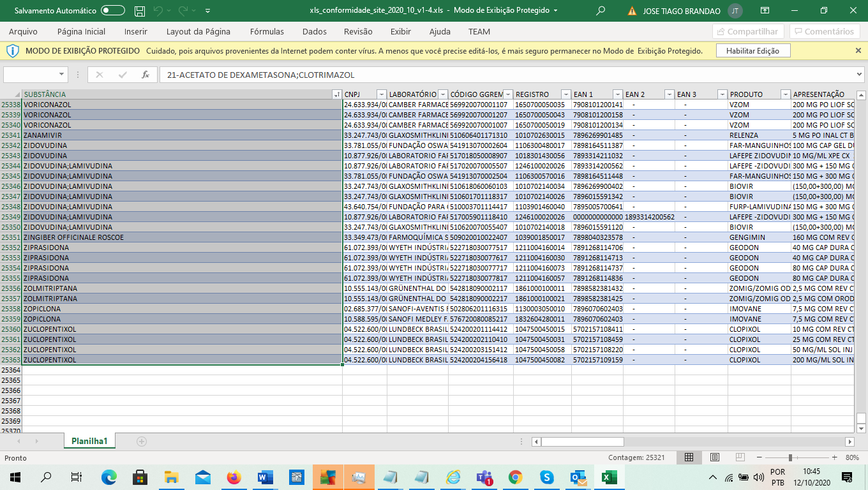This screenshot has width=868, height=490.
Task: Expand the Name Box dropdown arrow
Action: pos(62,75)
